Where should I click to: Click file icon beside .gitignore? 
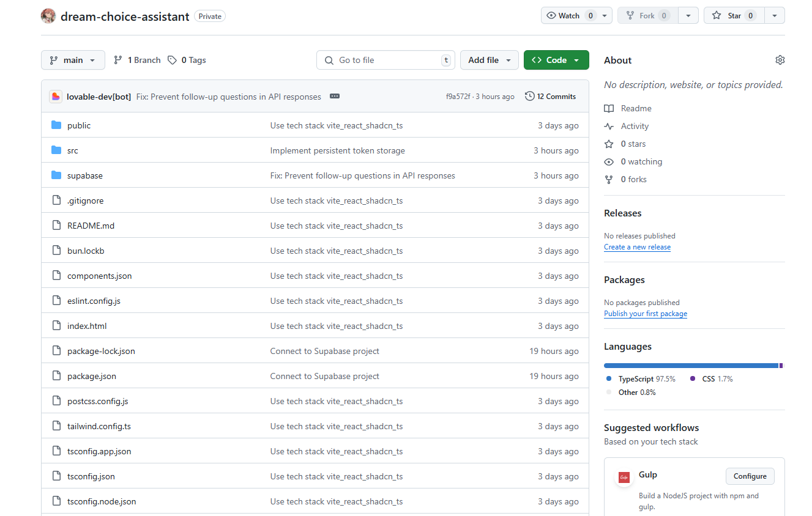56,201
